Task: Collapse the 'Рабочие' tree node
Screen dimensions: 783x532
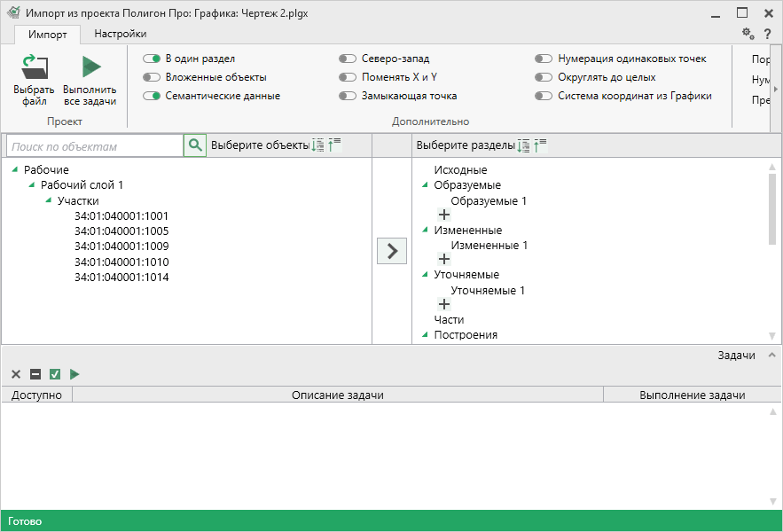Action: pos(15,169)
